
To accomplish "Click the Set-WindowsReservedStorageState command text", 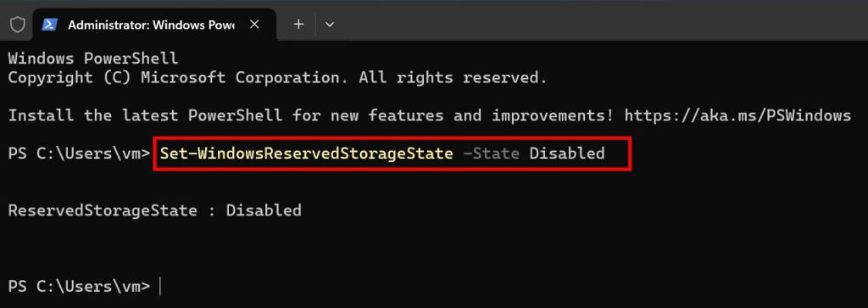I will point(306,153).
